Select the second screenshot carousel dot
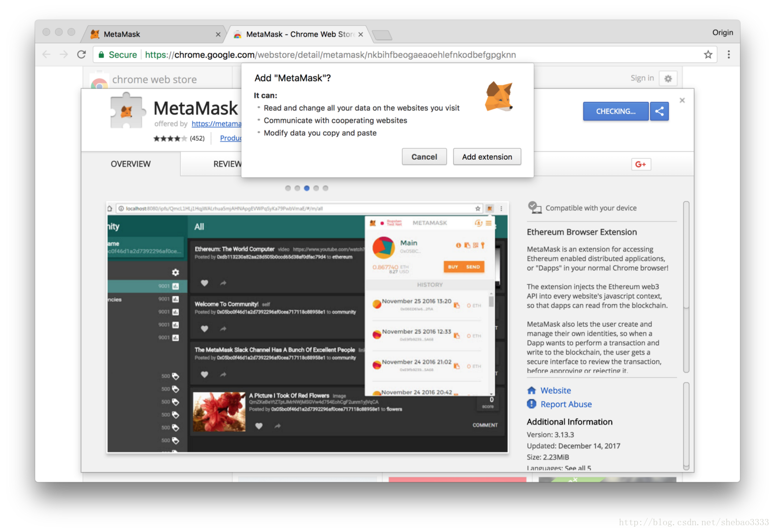This screenshot has width=775, height=532. pos(297,188)
